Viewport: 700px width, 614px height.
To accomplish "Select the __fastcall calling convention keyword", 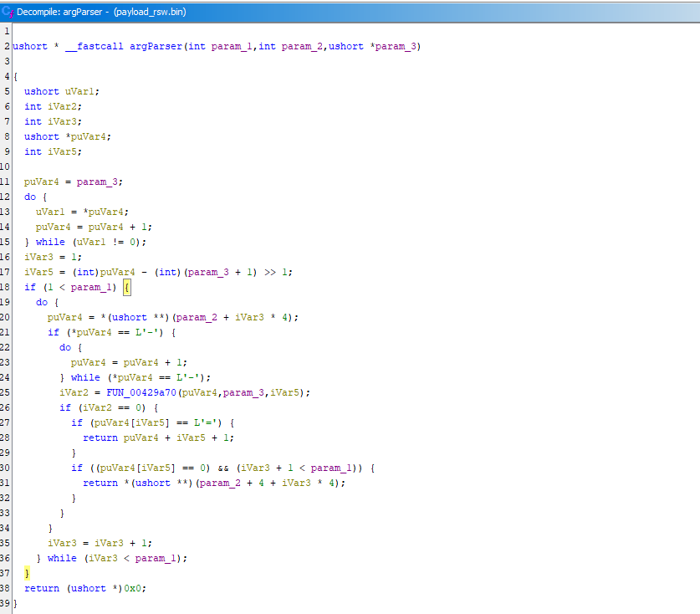I will (x=95, y=47).
